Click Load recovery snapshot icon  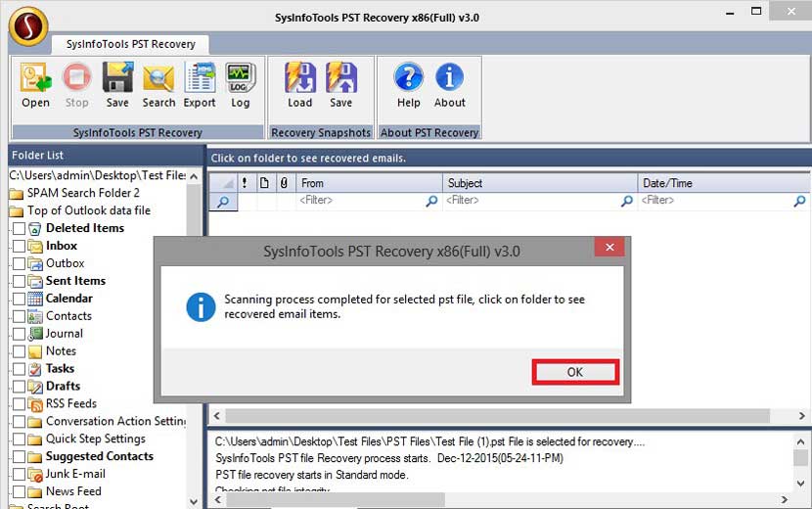point(299,77)
